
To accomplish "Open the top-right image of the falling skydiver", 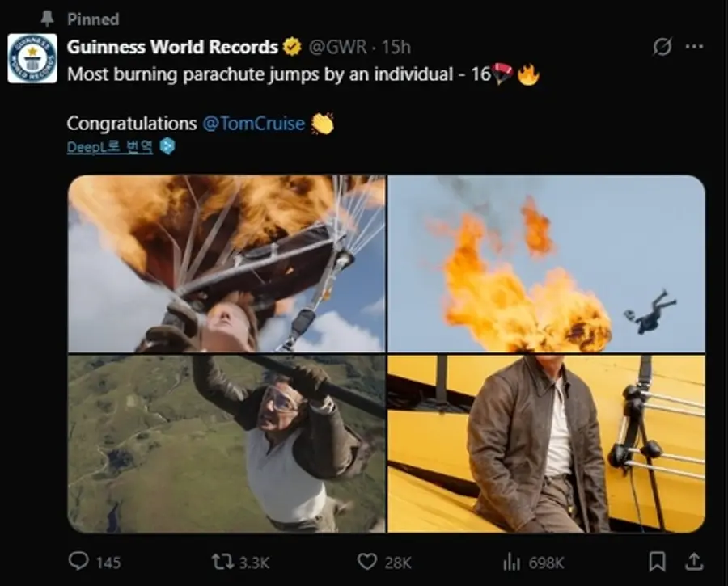I will [x=546, y=263].
